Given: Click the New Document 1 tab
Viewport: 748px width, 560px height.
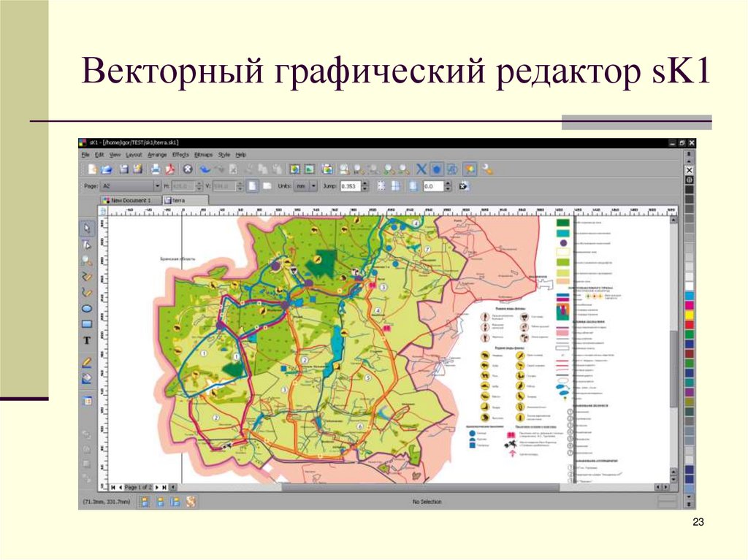Looking at the screenshot, I should click(x=130, y=200).
